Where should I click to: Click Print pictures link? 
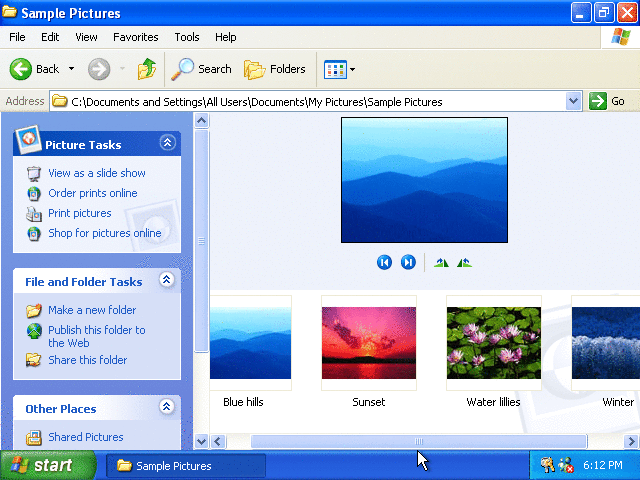[x=80, y=213]
